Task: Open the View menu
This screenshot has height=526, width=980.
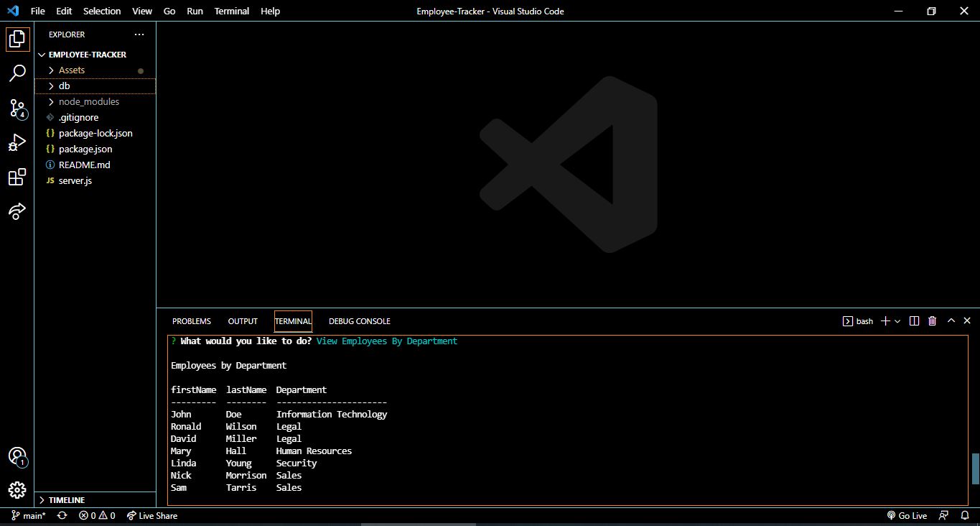Action: point(142,11)
